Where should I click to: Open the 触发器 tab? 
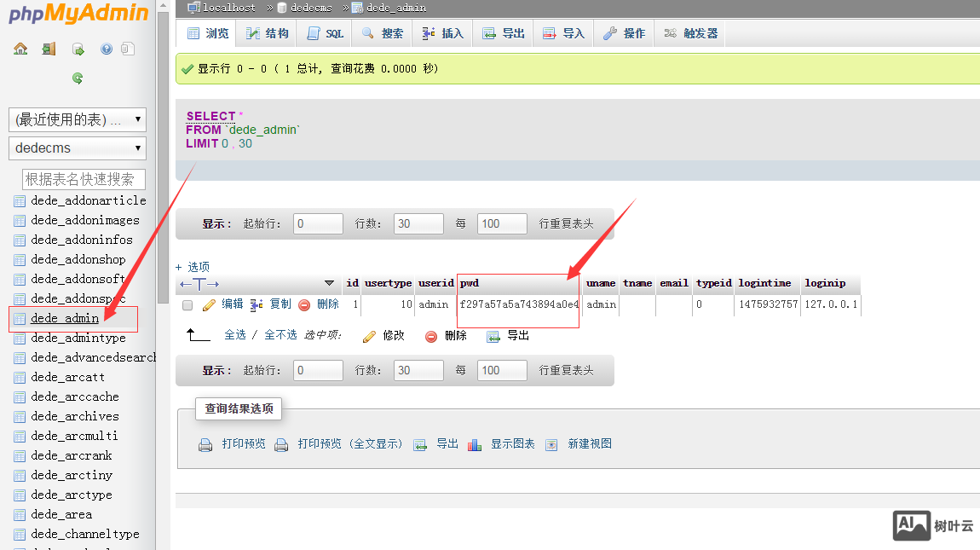(x=690, y=33)
